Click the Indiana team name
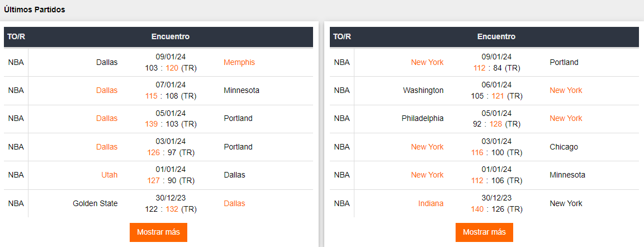Viewport: 644px width, 247px height. (430, 203)
